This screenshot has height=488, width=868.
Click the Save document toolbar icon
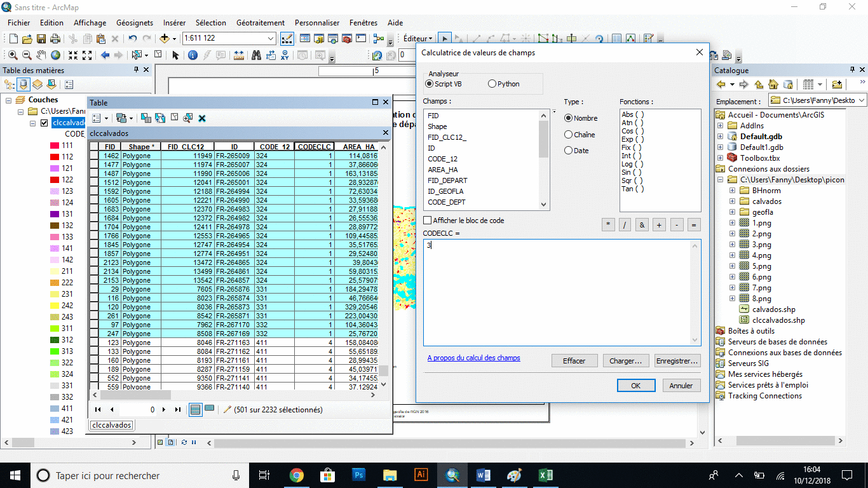[41, 39]
